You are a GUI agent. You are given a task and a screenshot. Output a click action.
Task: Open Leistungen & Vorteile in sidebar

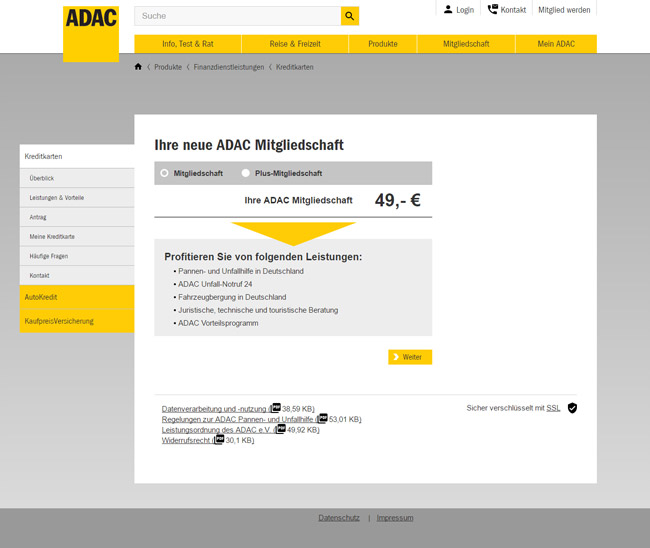pos(77,198)
